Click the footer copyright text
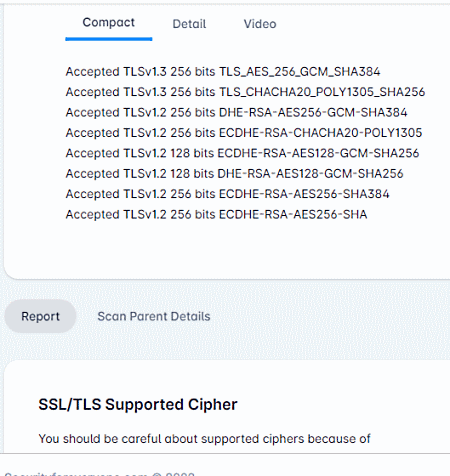Image resolution: width=450 pixels, height=476 pixels. pos(99,473)
